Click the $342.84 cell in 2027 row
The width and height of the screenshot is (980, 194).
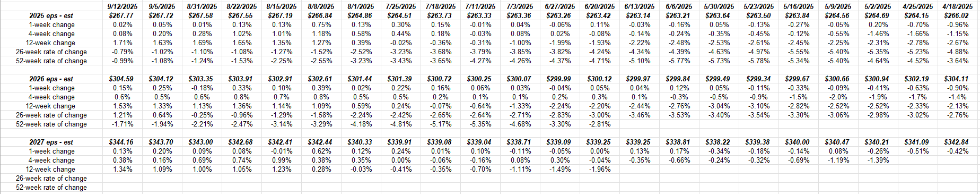958,142
